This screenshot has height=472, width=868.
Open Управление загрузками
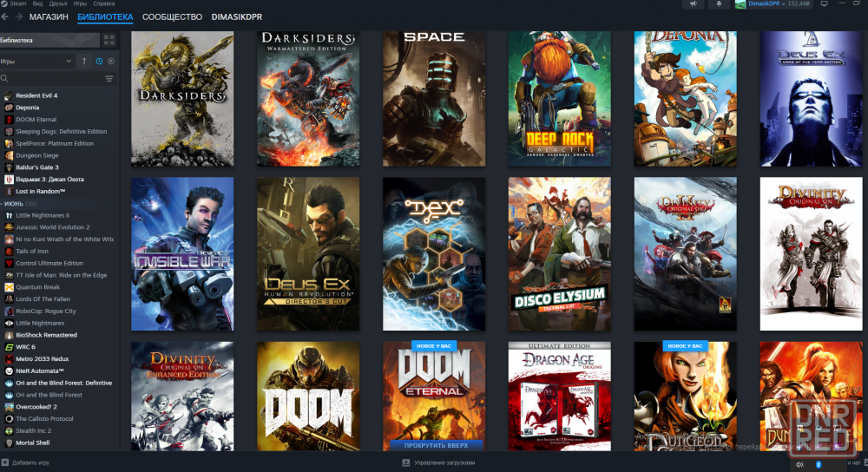coord(439,462)
